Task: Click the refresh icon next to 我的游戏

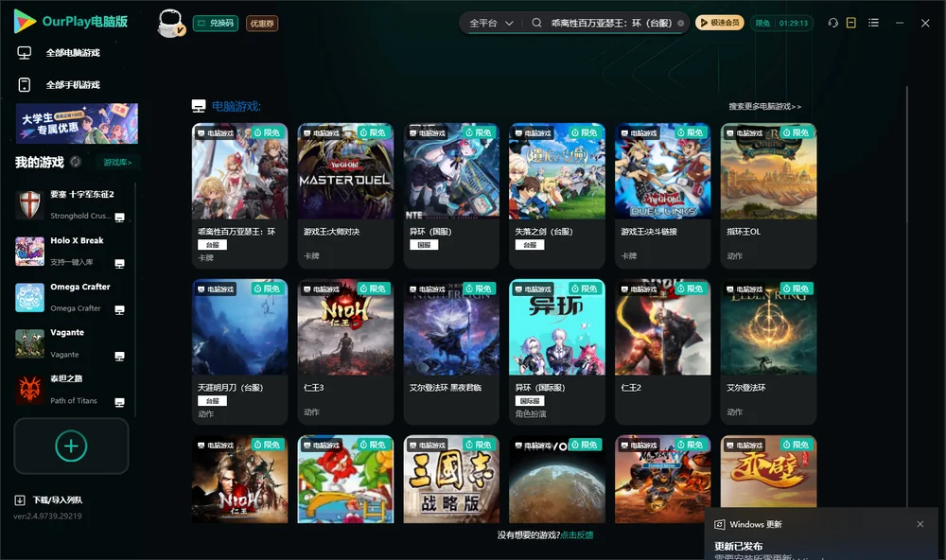Action: point(76,162)
